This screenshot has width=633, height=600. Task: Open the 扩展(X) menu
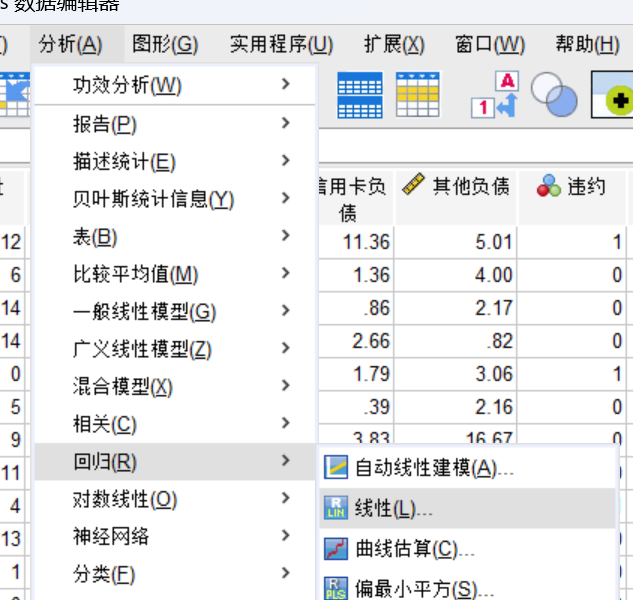coord(394,44)
